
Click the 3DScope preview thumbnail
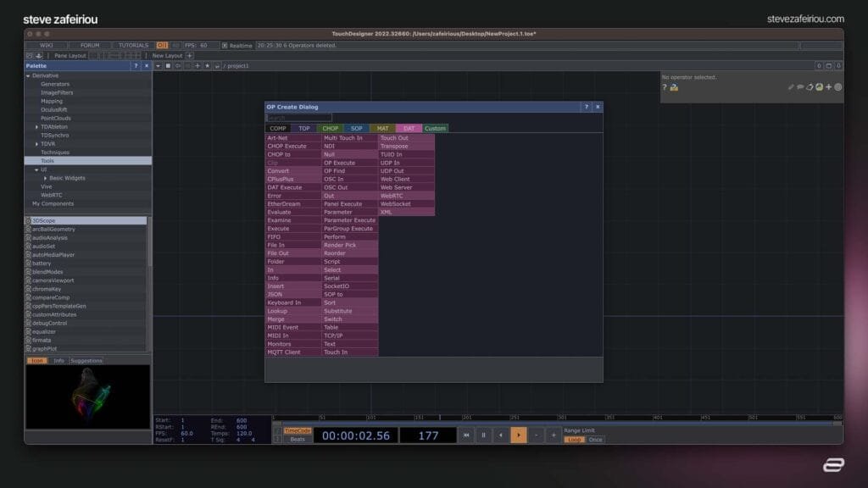[87, 396]
